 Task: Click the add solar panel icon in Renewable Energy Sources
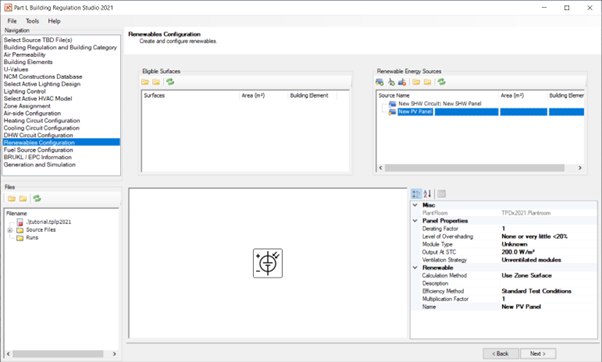point(379,82)
